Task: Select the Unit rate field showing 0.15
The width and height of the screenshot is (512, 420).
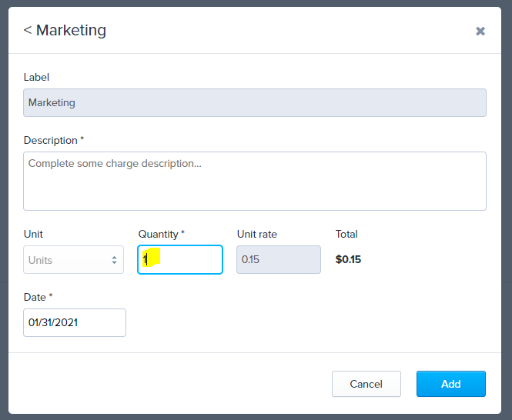Action: coord(278,260)
